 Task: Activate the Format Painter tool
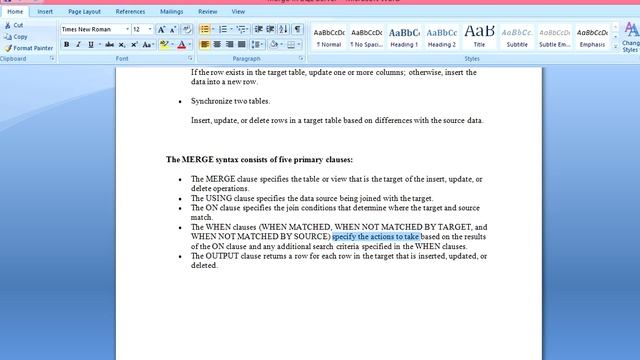tap(29, 48)
